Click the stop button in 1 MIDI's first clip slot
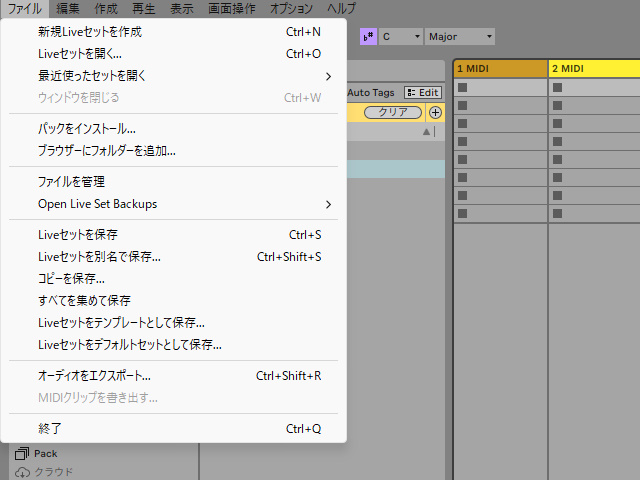Screen dimensions: 640x480 pyautogui.click(x=462, y=88)
